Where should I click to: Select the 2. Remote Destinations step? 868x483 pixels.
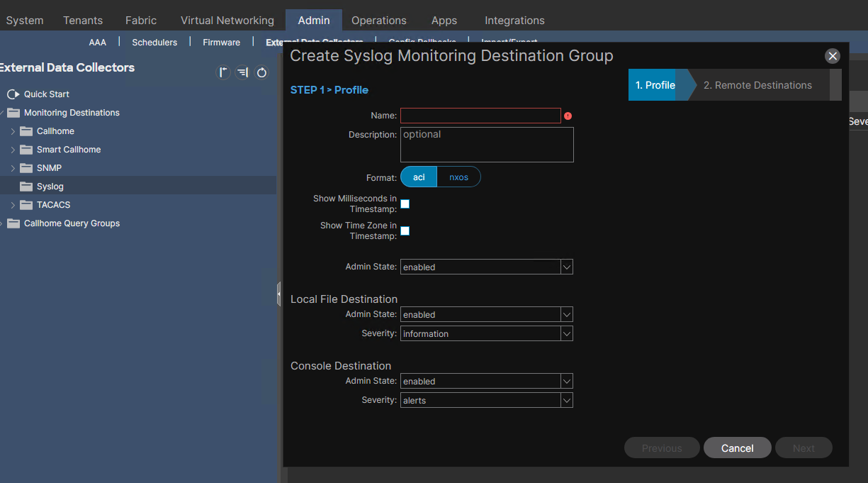(757, 85)
